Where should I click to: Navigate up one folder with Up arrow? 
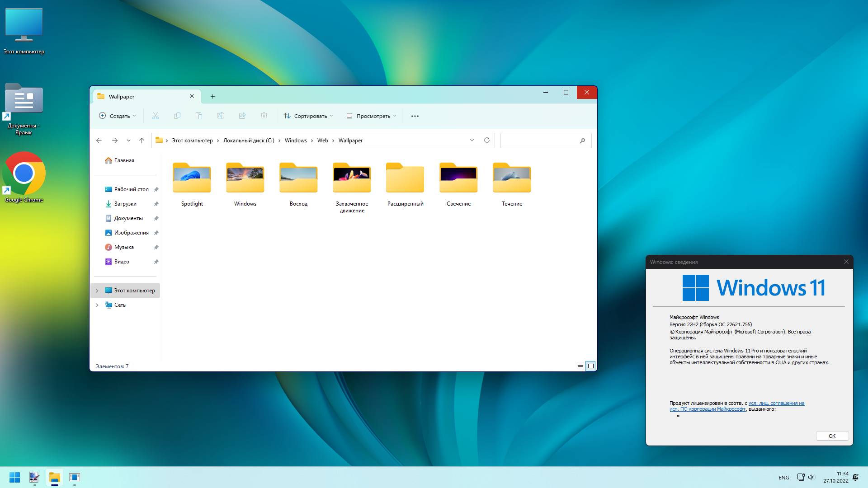point(142,141)
